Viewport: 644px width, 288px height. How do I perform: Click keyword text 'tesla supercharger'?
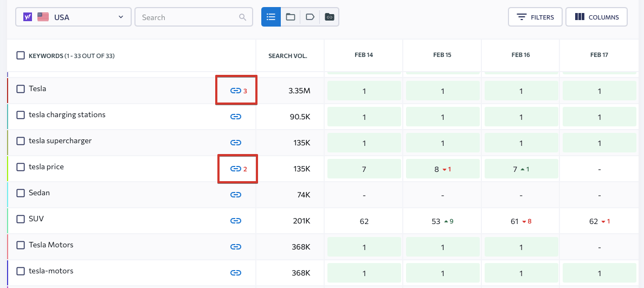tap(60, 141)
